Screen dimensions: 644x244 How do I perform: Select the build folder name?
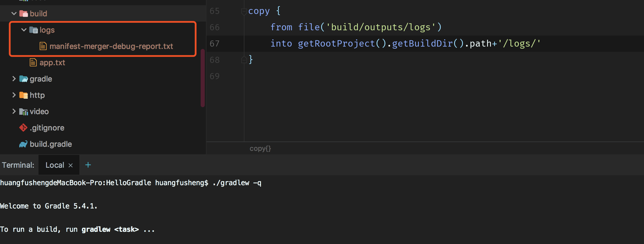coord(38,13)
